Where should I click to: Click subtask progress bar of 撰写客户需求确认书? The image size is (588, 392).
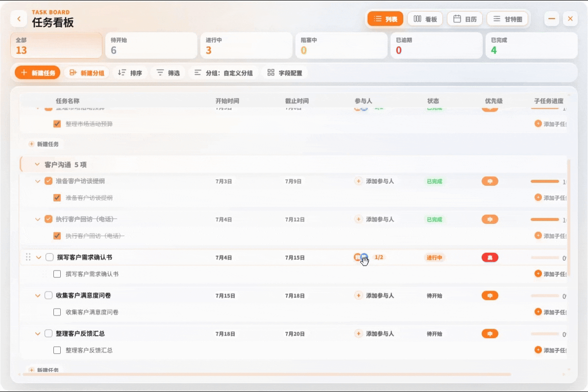pyautogui.click(x=545, y=257)
